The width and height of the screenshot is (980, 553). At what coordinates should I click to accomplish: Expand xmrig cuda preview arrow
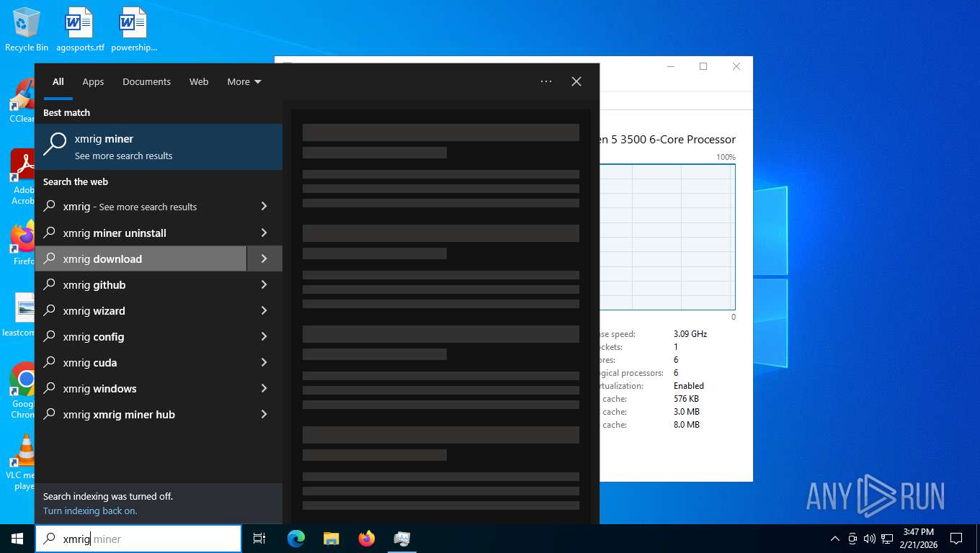(264, 362)
